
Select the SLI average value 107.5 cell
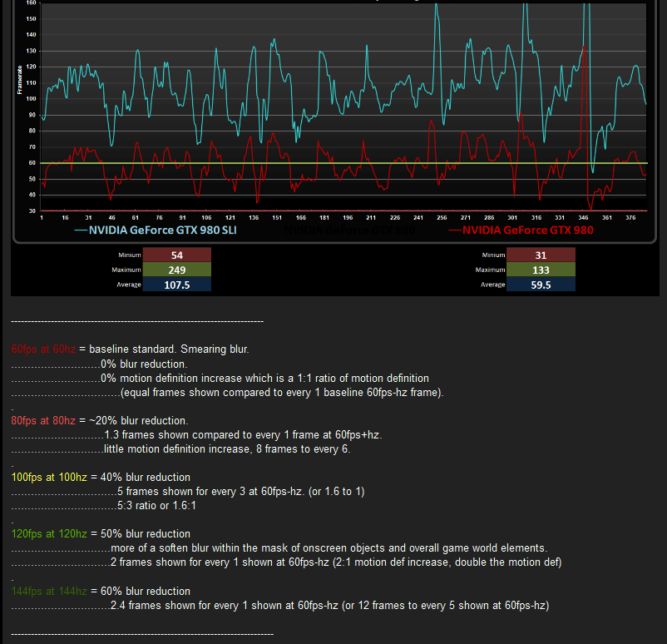tap(176, 285)
